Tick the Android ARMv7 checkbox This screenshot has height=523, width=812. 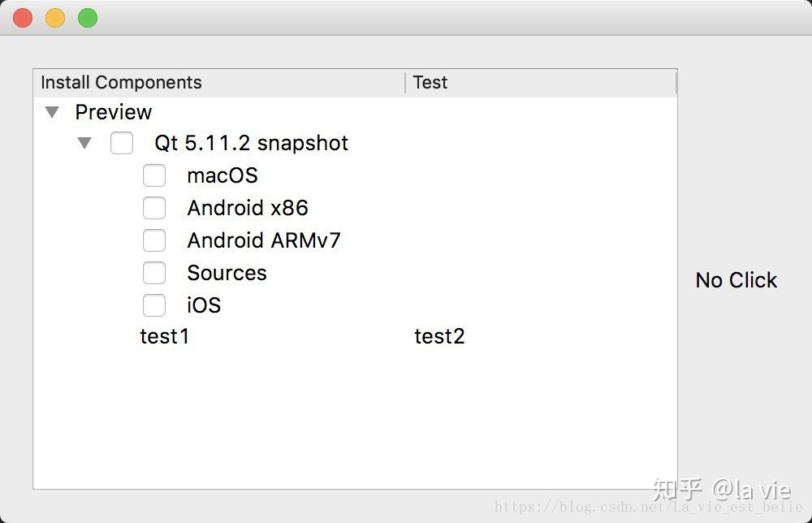tap(154, 240)
